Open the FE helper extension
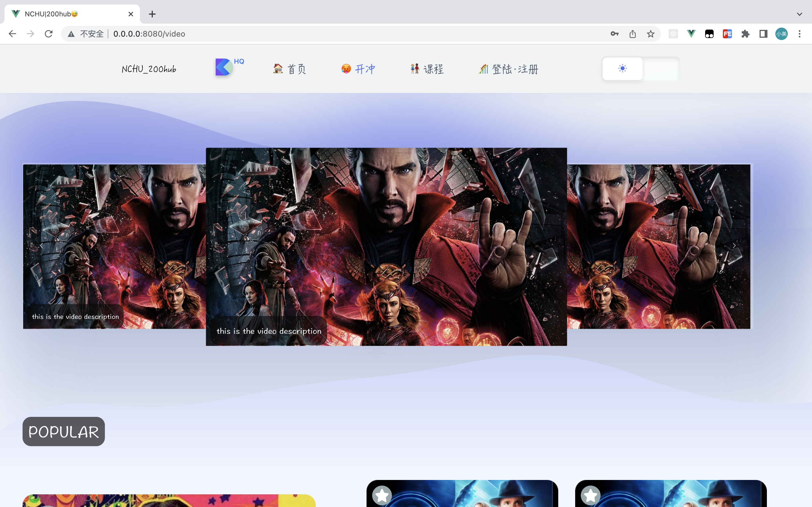 [727, 34]
